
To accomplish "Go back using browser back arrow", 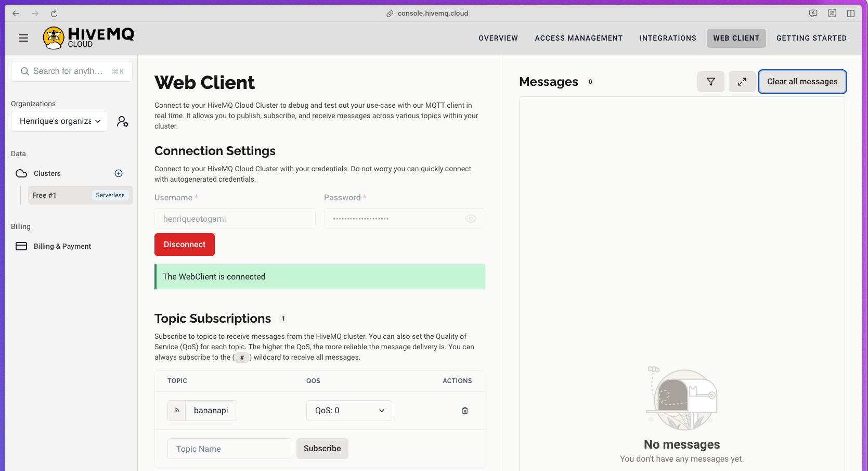I will 16,14.
